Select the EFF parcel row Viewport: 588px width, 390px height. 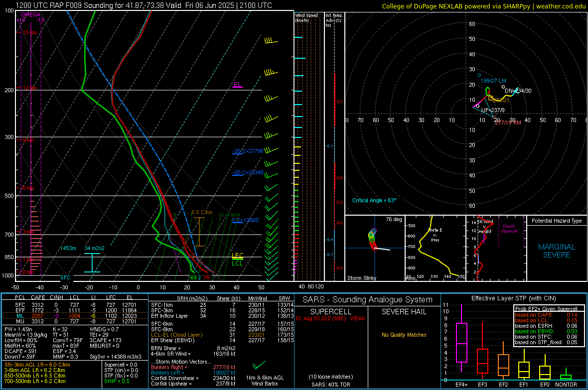point(75,310)
